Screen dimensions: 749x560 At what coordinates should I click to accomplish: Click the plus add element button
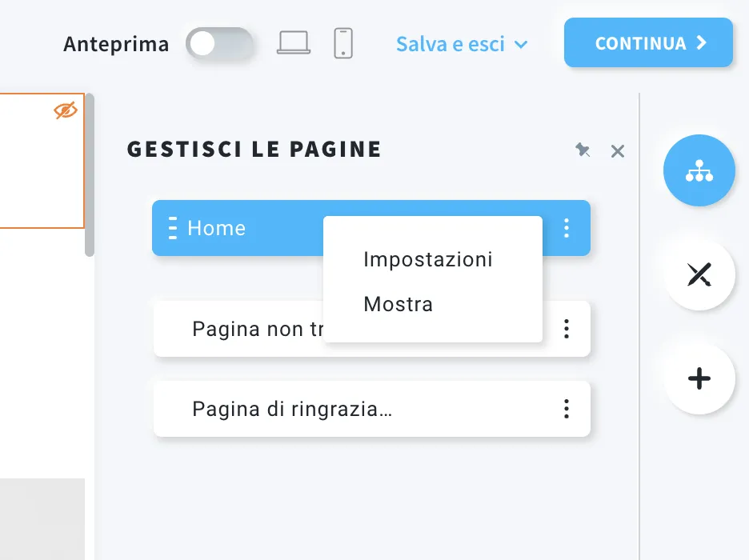tap(699, 378)
